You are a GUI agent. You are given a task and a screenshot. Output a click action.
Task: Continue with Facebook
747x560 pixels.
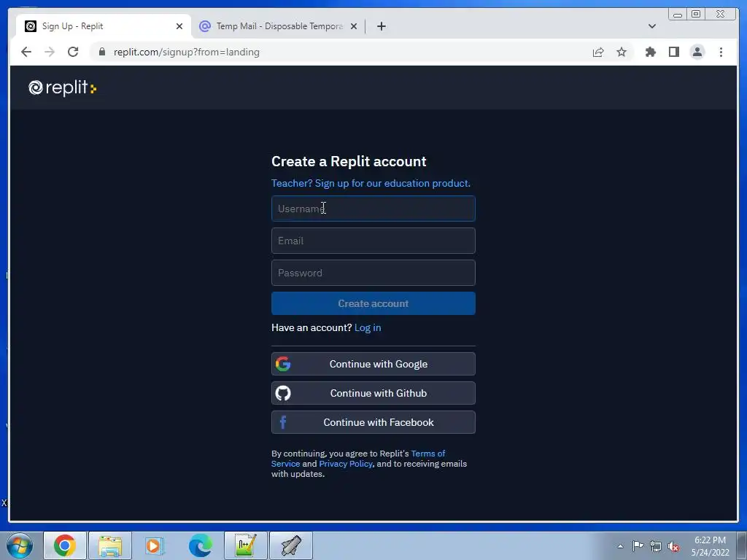point(373,422)
